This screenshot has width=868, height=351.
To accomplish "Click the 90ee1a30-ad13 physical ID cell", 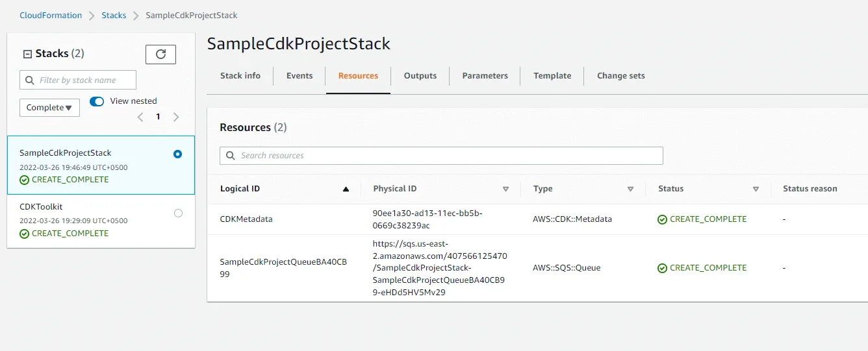I will 428,219.
